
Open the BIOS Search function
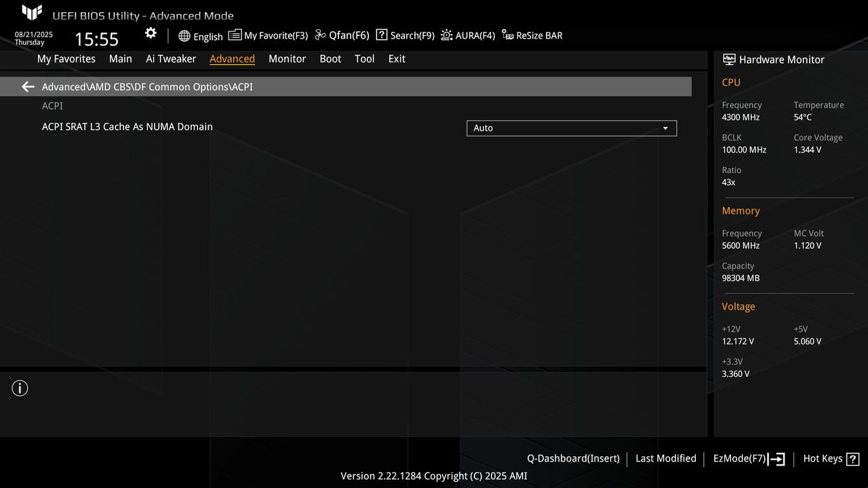click(x=405, y=35)
